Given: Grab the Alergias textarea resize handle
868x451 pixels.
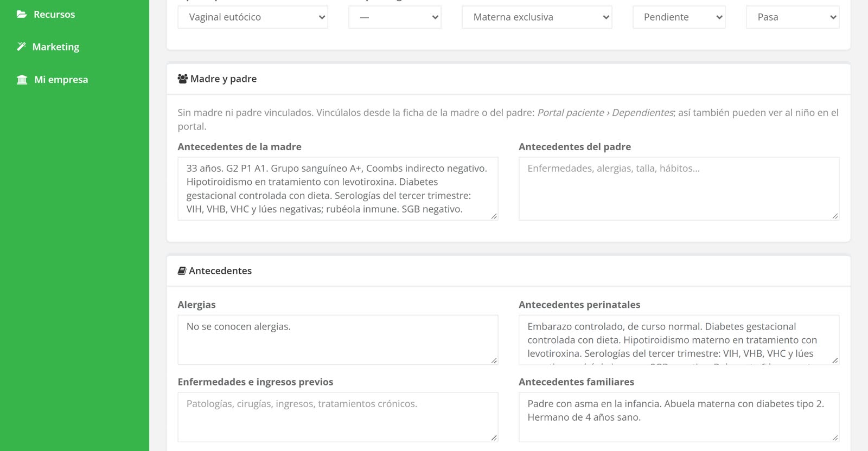Looking at the screenshot, I should click(494, 360).
